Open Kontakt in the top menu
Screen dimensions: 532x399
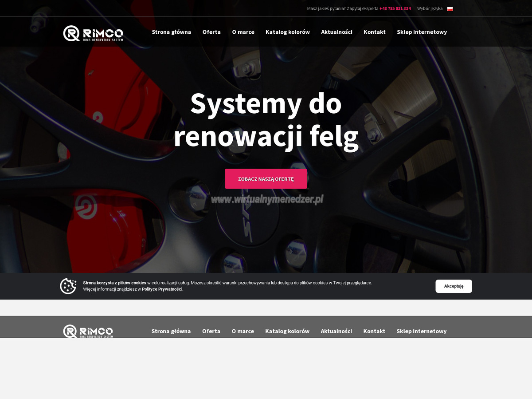click(375, 32)
